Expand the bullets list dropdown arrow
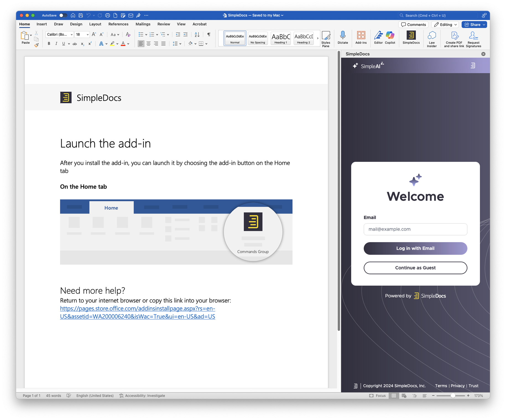The image size is (506, 420). pyautogui.click(x=146, y=35)
